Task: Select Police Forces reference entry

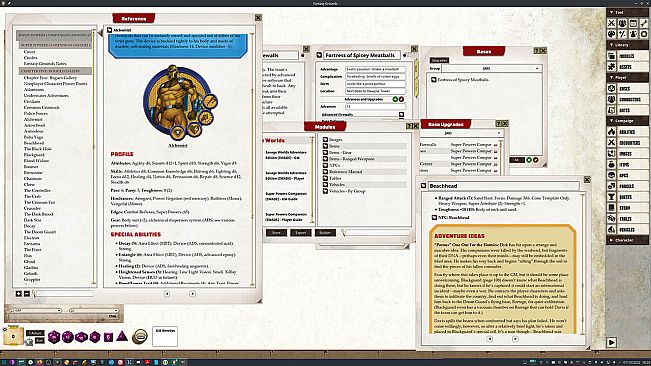Action: pyautogui.click(x=36, y=113)
